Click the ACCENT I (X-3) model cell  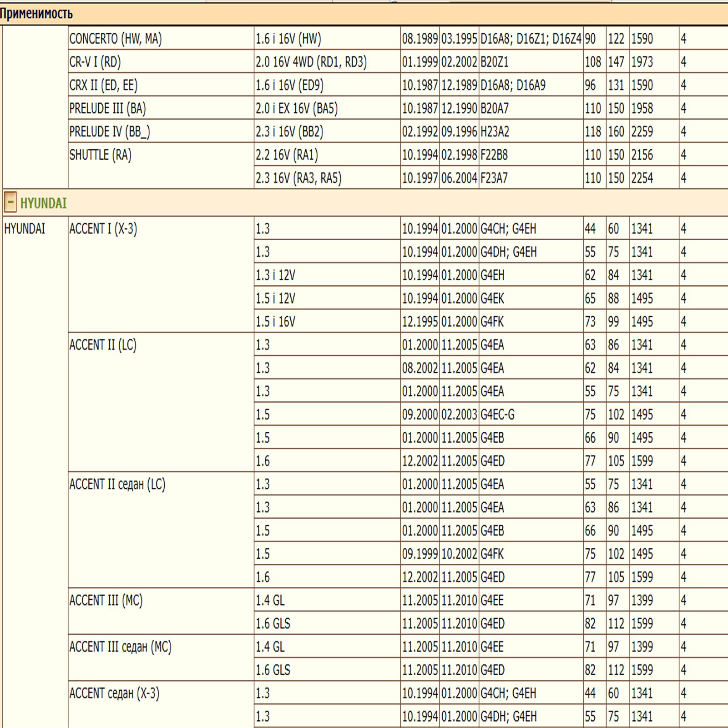(103, 229)
